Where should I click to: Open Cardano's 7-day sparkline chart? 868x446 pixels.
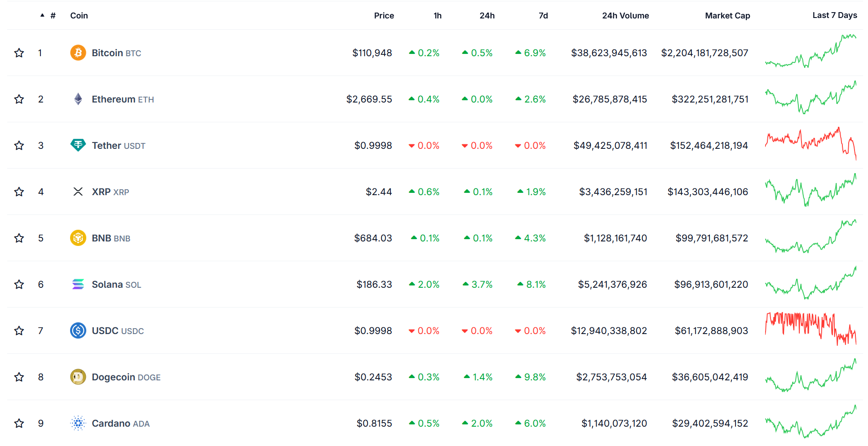click(810, 421)
